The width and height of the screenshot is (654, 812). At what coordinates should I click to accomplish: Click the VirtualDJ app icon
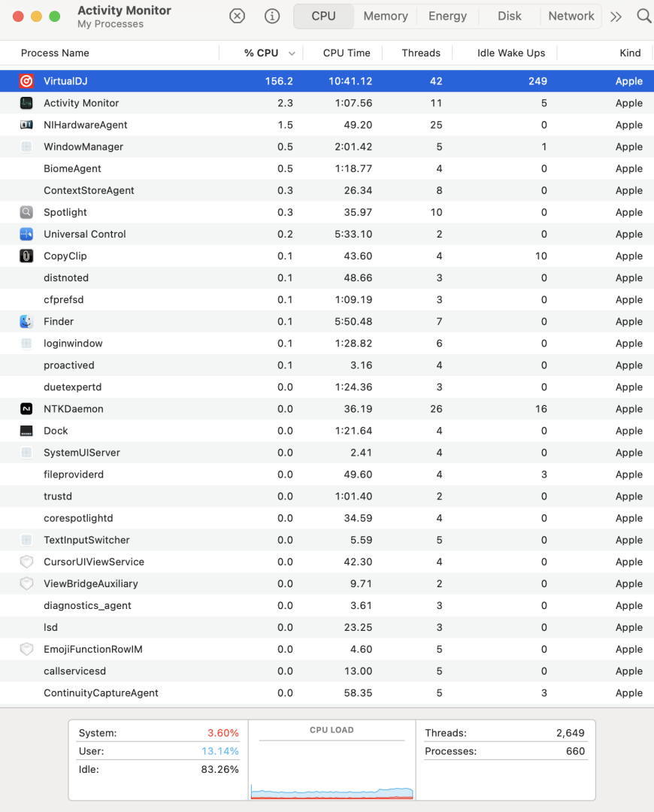tap(26, 81)
